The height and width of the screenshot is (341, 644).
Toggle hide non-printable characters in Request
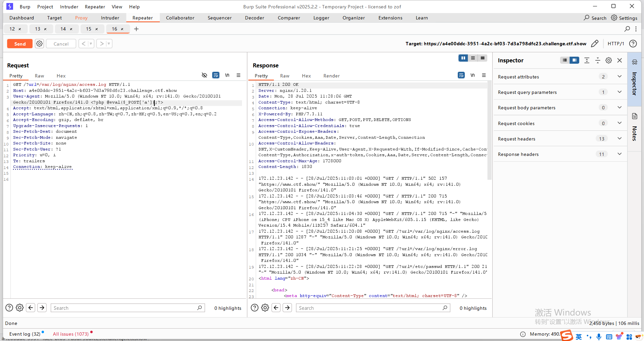point(204,75)
